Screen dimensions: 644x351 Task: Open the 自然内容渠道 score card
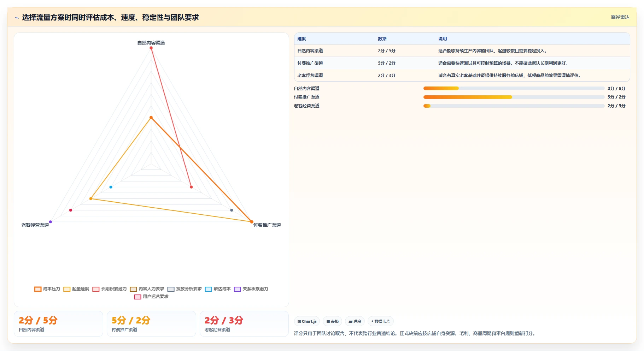point(58,324)
